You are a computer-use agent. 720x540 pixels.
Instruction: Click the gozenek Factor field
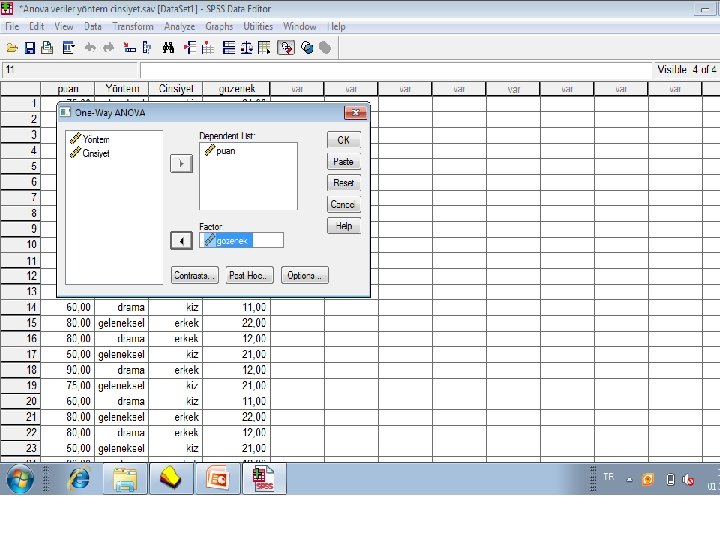point(242,240)
